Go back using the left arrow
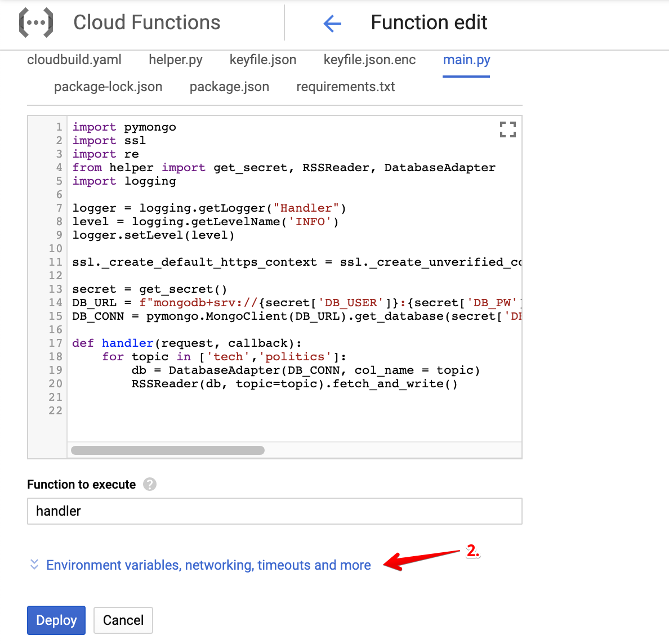Screen dimensions: 669x644 point(332,24)
